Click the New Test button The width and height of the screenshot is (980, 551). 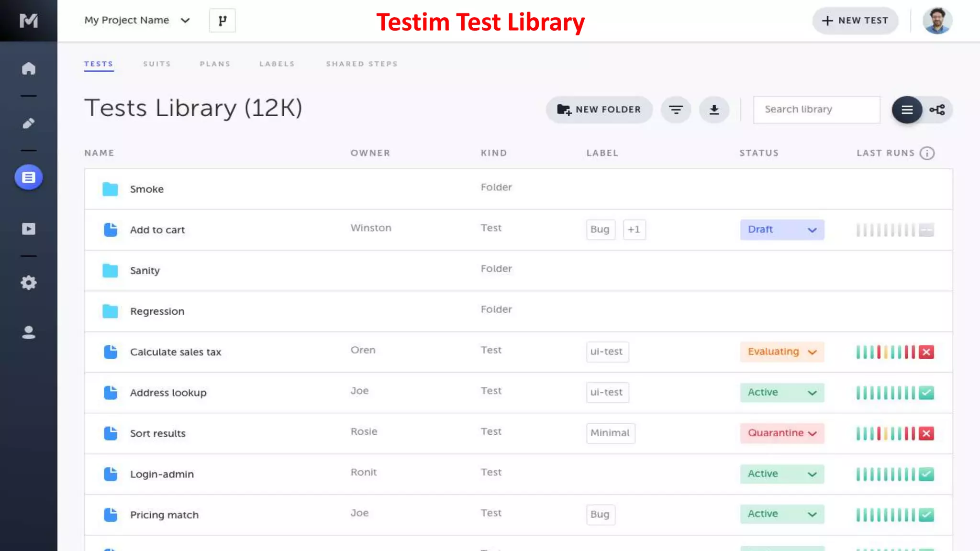coord(855,21)
